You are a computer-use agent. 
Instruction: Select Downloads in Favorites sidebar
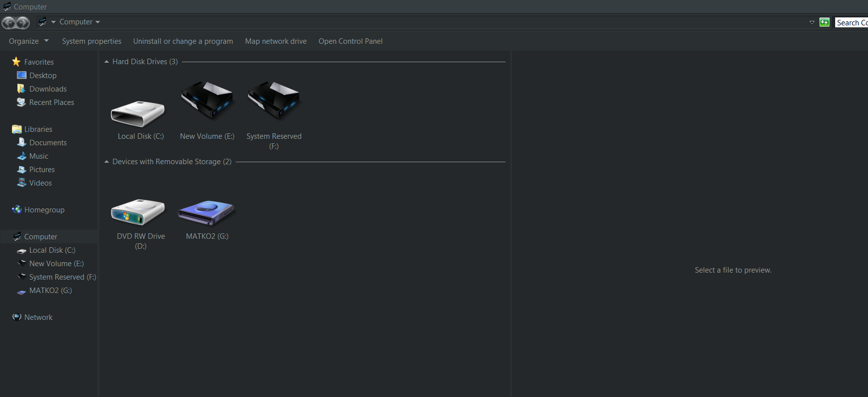pyautogui.click(x=48, y=89)
